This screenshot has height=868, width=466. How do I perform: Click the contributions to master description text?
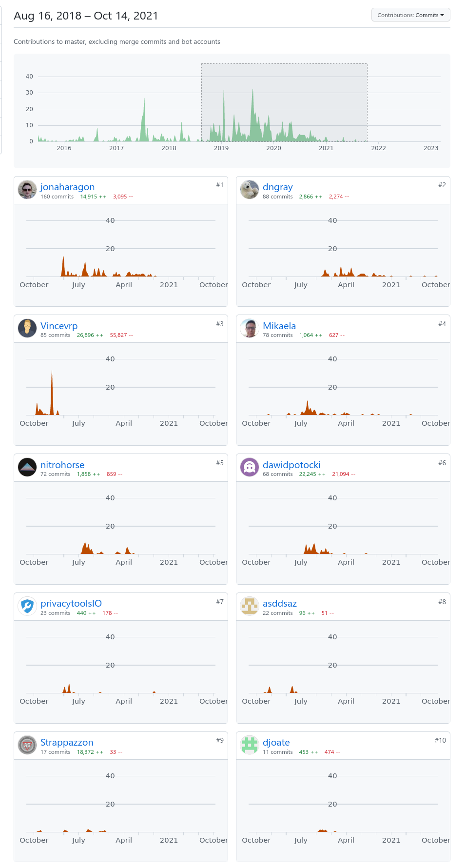click(x=117, y=41)
